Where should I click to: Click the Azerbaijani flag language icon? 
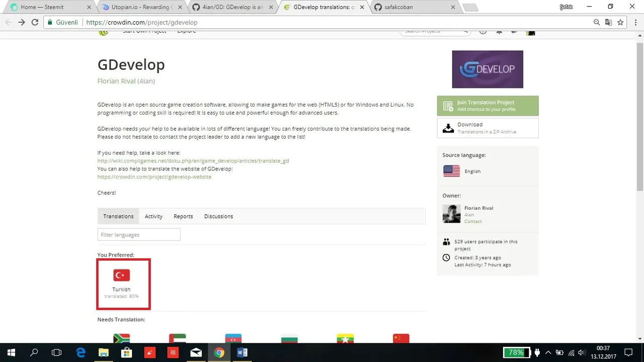[x=233, y=338]
